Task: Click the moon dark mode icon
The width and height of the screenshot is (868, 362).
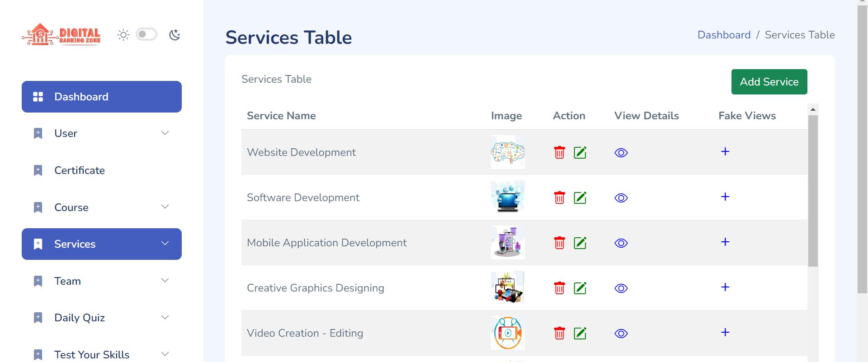Action: point(175,35)
